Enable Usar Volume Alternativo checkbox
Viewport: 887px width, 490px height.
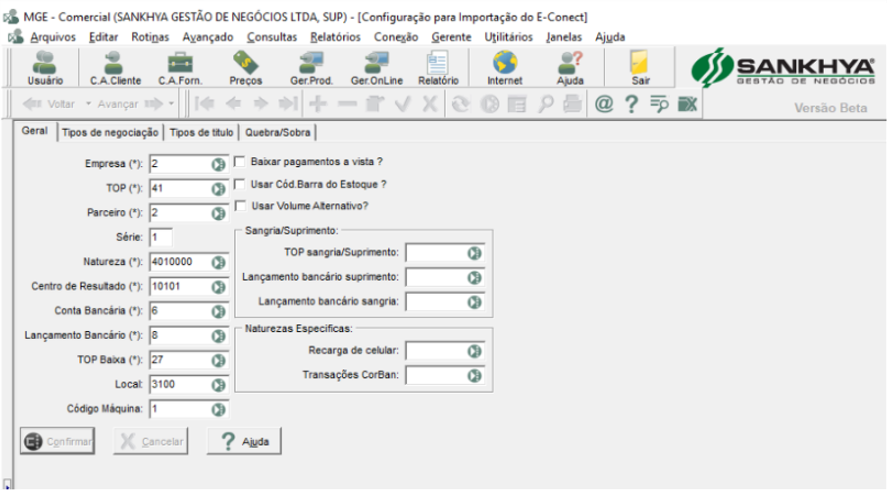[240, 206]
